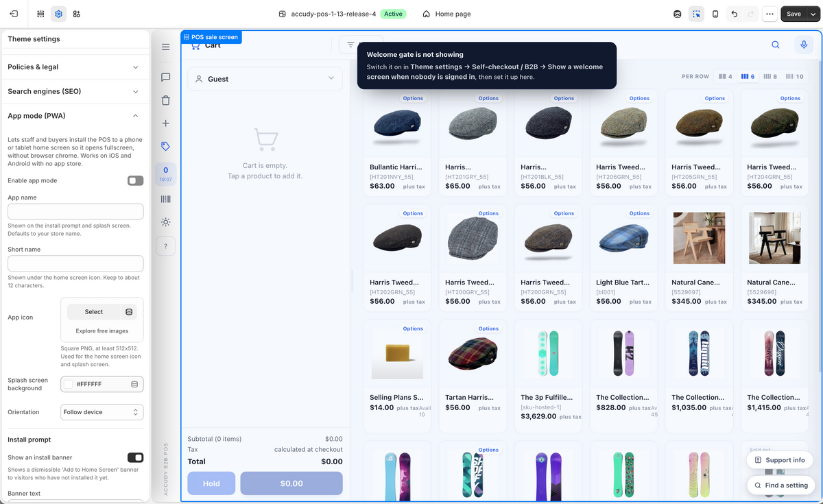Set products per row to 8
Screen dimensions: 823x504
(x=770, y=76)
